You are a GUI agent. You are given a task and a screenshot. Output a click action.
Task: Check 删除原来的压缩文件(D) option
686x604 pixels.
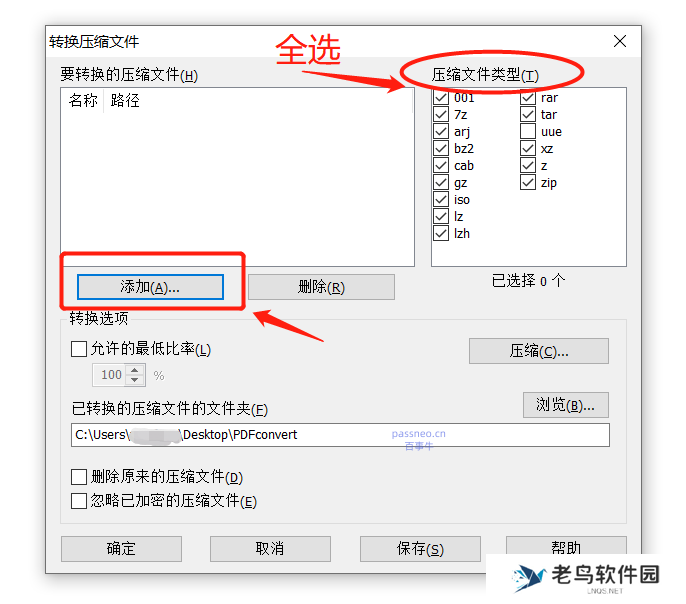coord(79,477)
